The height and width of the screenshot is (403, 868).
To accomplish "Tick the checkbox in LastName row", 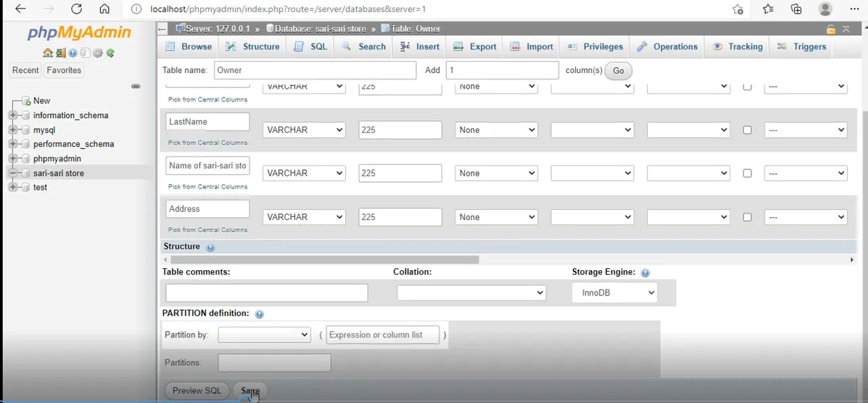I will (x=747, y=130).
